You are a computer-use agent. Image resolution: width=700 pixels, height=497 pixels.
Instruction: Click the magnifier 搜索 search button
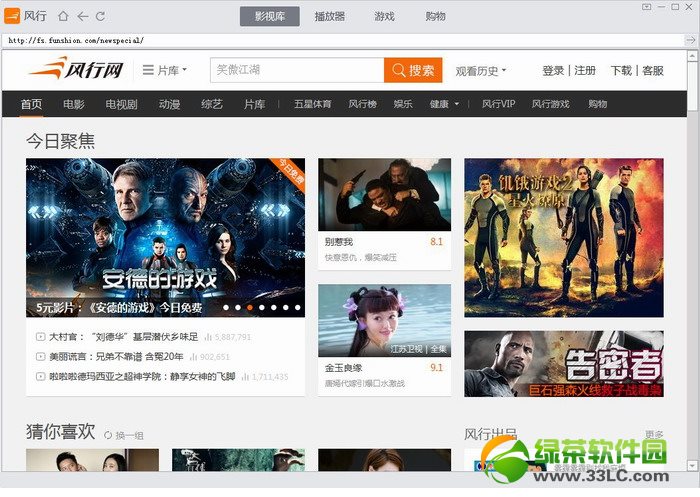(x=413, y=70)
